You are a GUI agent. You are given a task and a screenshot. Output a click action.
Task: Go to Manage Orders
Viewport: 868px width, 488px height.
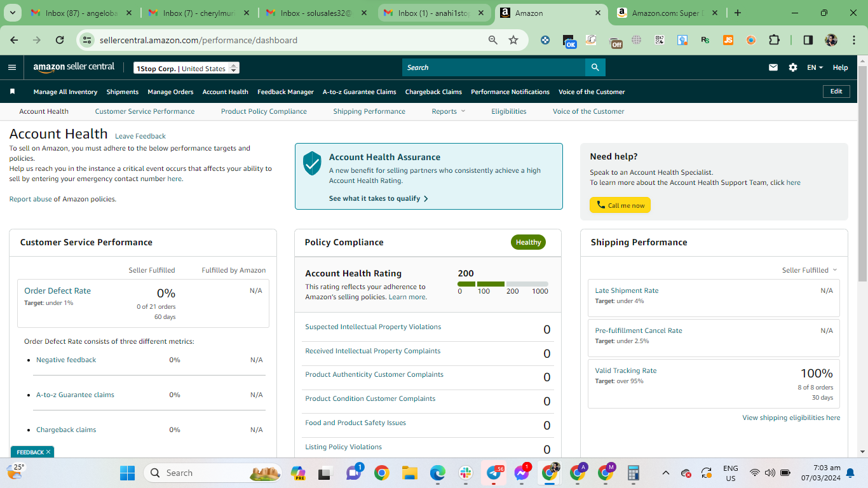pos(170,91)
